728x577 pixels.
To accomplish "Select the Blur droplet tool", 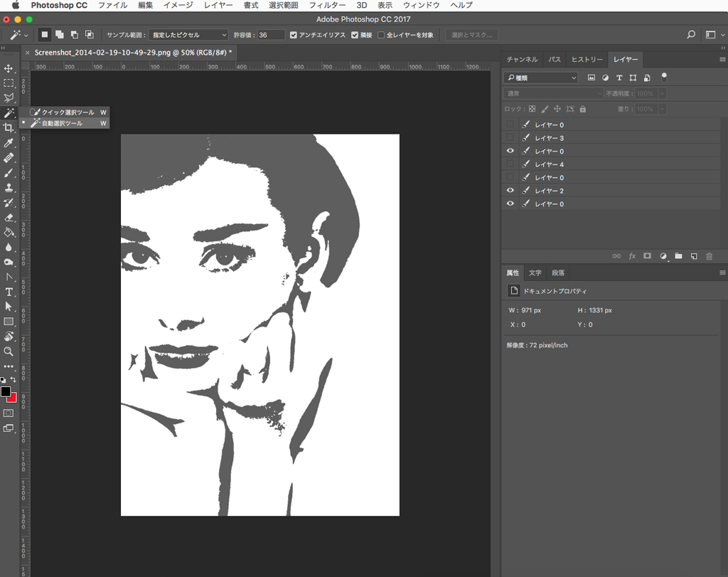I will [9, 247].
